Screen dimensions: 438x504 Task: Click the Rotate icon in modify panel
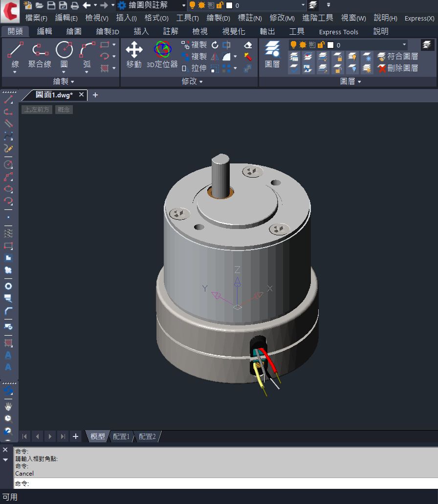[x=215, y=45]
